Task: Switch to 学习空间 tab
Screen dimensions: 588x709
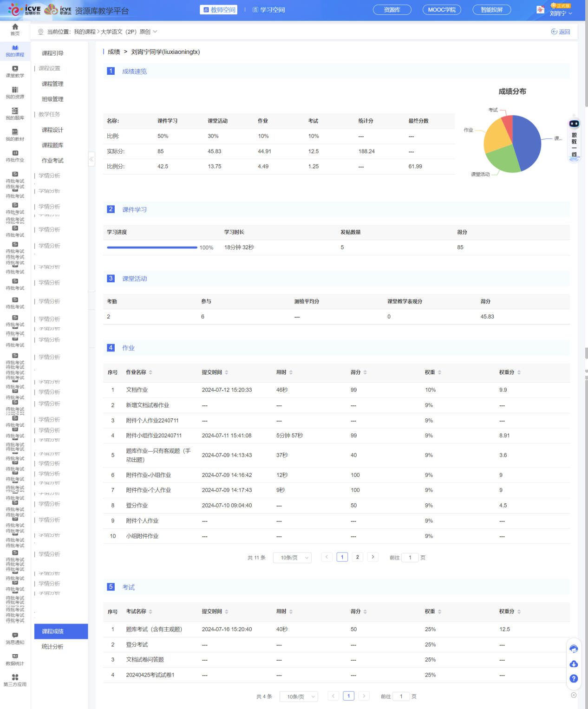Action: [x=269, y=10]
